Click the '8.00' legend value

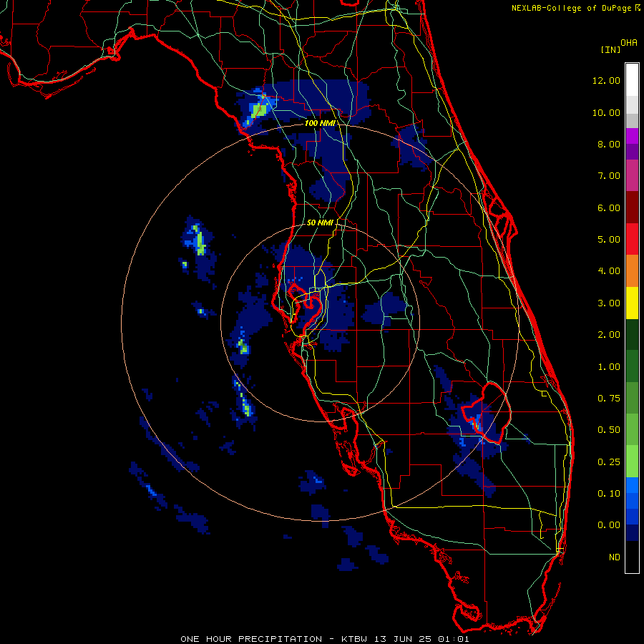(609, 144)
